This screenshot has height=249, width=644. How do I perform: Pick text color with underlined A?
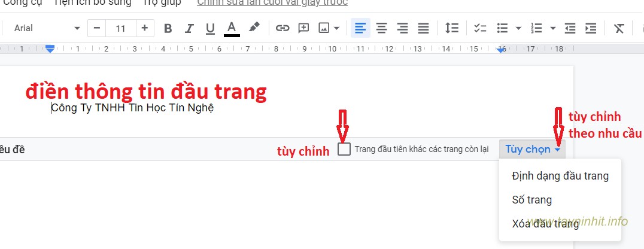tap(232, 28)
